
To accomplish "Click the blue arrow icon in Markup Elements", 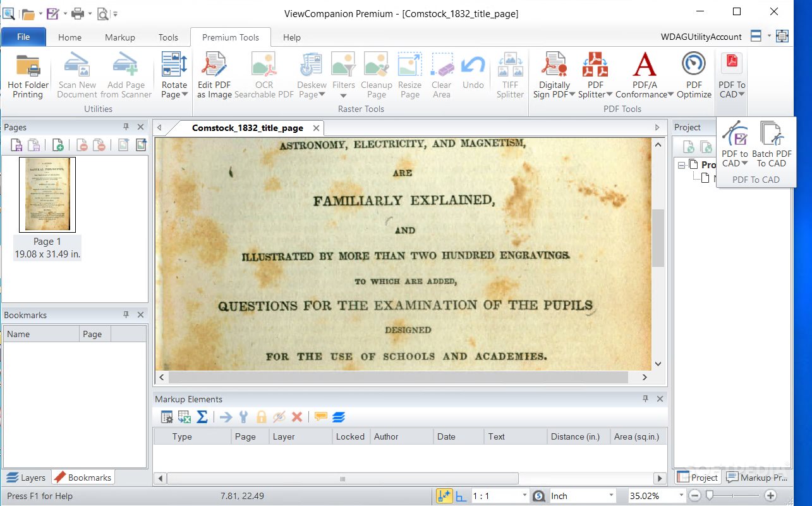I will [226, 417].
